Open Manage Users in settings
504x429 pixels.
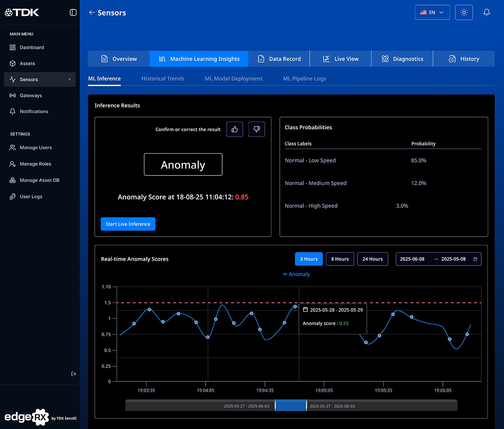click(36, 148)
